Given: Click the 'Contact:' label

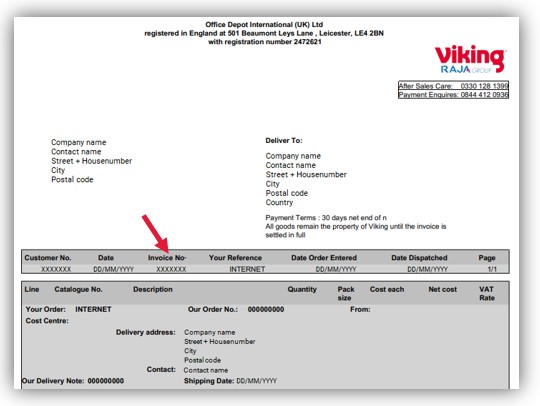Looking at the screenshot, I should [161, 369].
